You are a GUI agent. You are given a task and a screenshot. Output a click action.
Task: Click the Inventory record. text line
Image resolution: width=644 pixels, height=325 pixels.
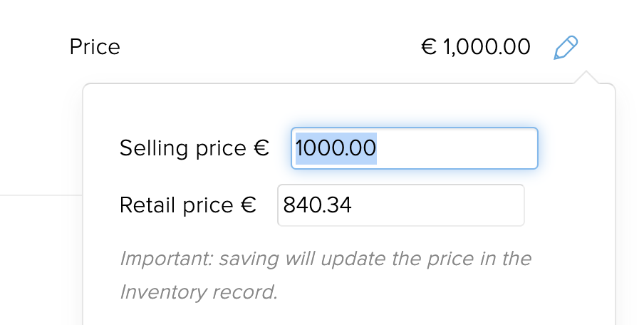[199, 292]
